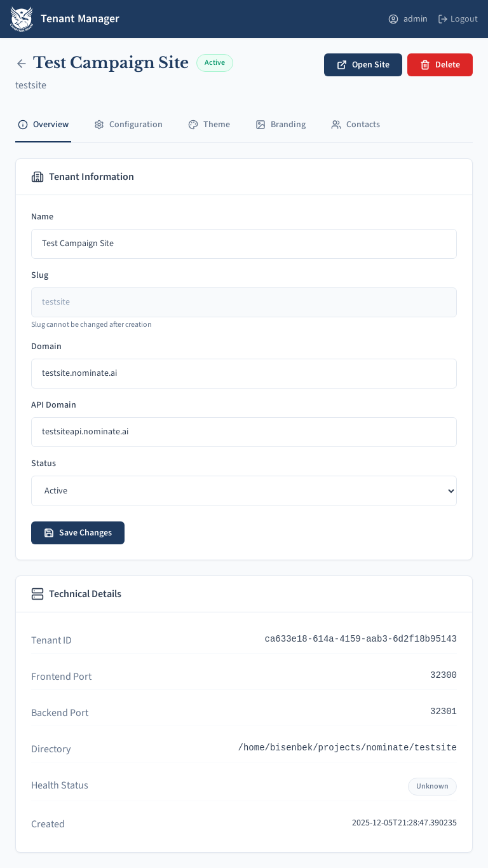Click the Logout arrow icon
Screen dimensions: 488x868
click(443, 19)
